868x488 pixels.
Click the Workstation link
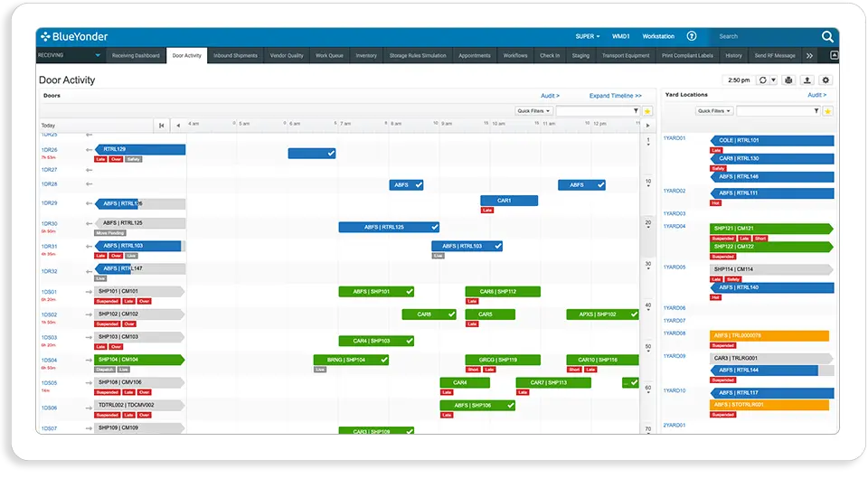pyautogui.click(x=658, y=36)
